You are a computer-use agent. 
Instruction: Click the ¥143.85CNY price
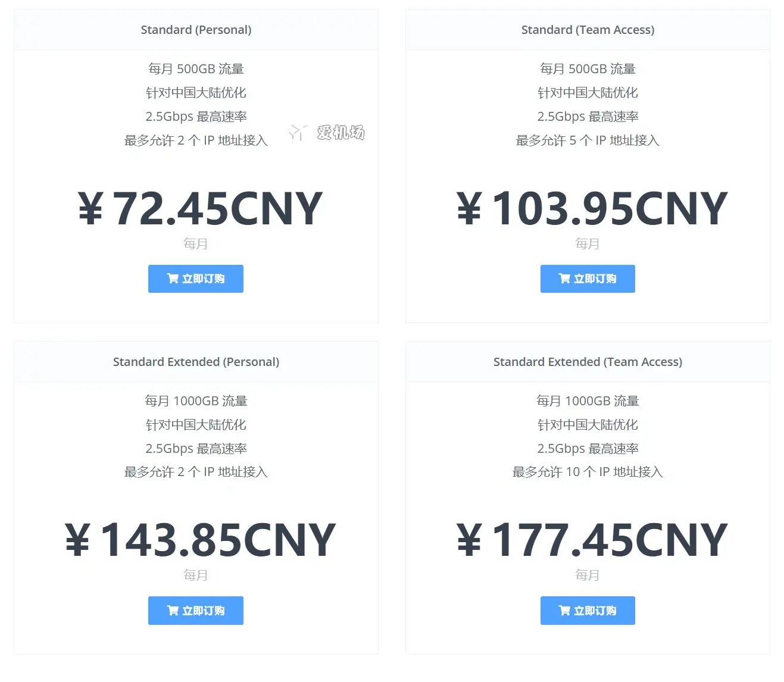point(200,540)
